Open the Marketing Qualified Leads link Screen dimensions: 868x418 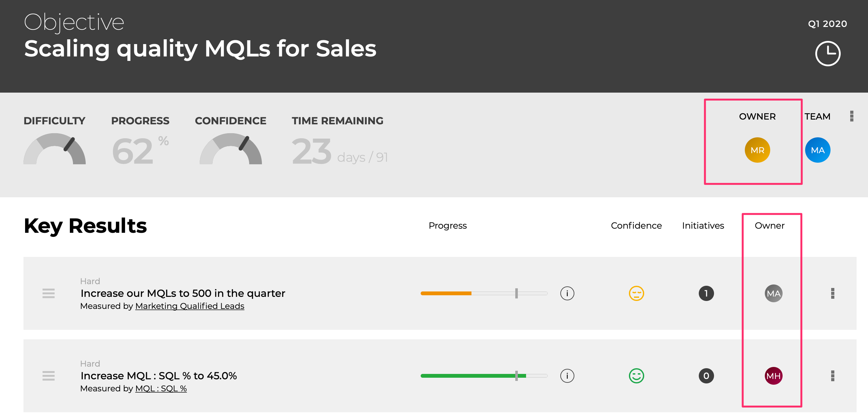190,306
